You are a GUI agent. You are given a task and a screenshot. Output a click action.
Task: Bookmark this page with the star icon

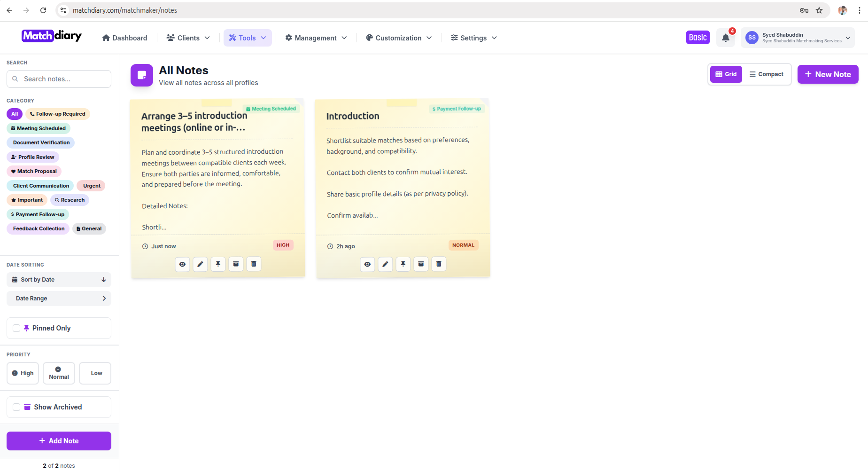(819, 10)
